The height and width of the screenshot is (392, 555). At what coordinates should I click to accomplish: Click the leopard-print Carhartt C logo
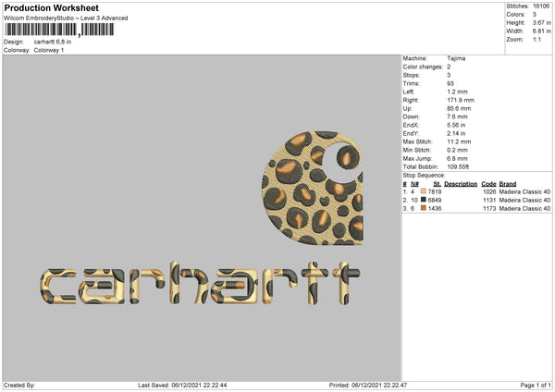[x=313, y=188]
